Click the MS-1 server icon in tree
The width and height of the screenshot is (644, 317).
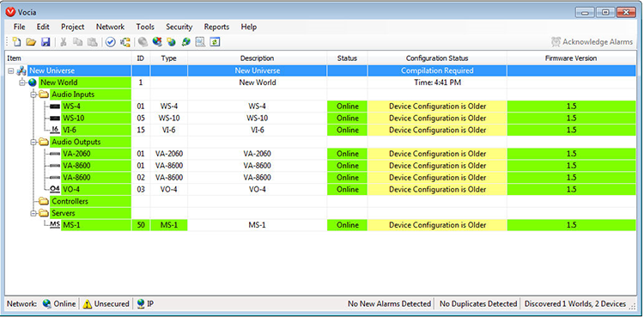tap(55, 225)
